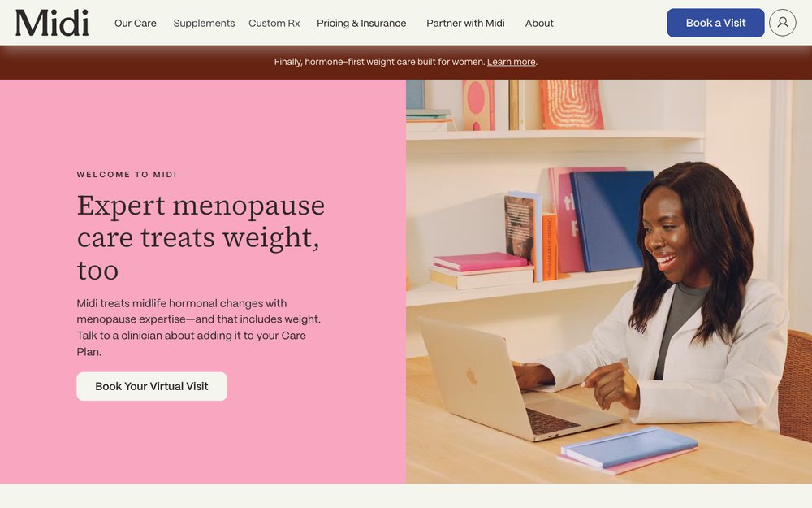
Task: Click the blue Book a Visit button
Action: point(715,23)
